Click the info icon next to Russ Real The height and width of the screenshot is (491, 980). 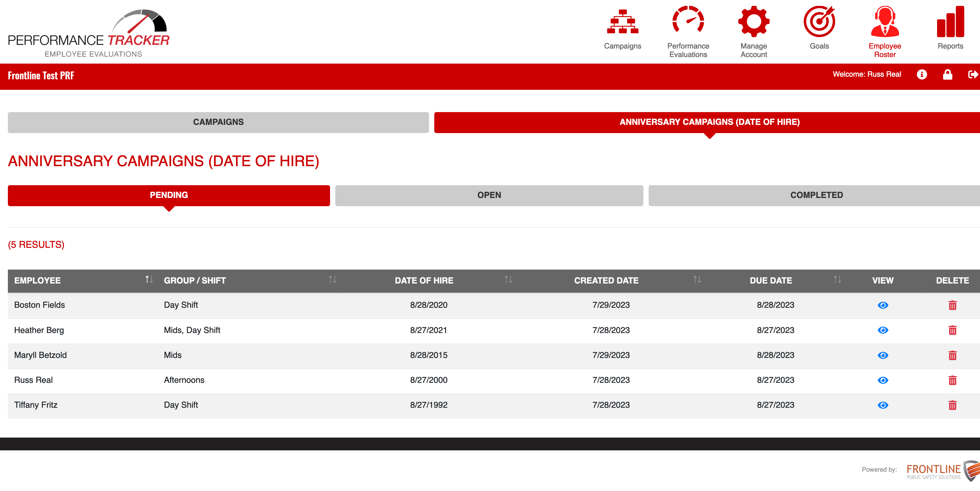922,74
